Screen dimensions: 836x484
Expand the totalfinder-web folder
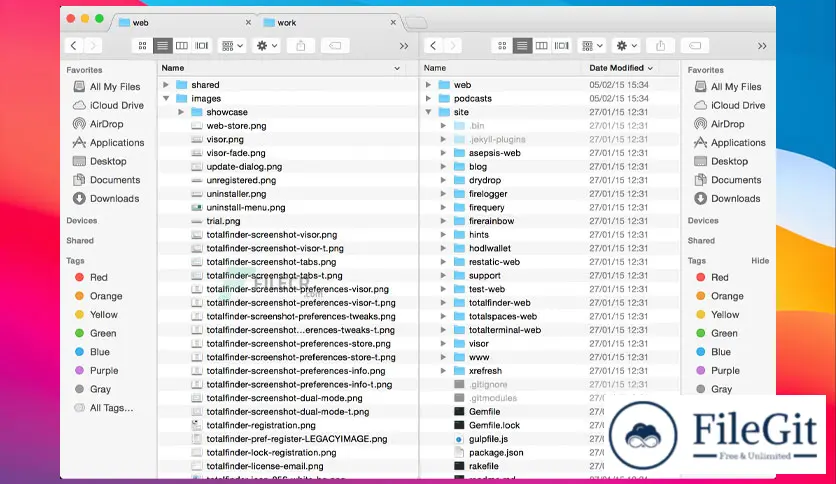pos(443,303)
